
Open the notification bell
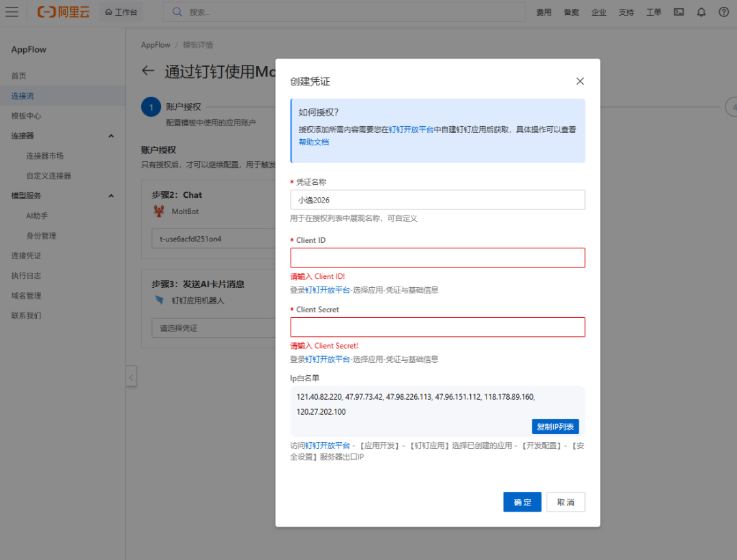tap(701, 12)
